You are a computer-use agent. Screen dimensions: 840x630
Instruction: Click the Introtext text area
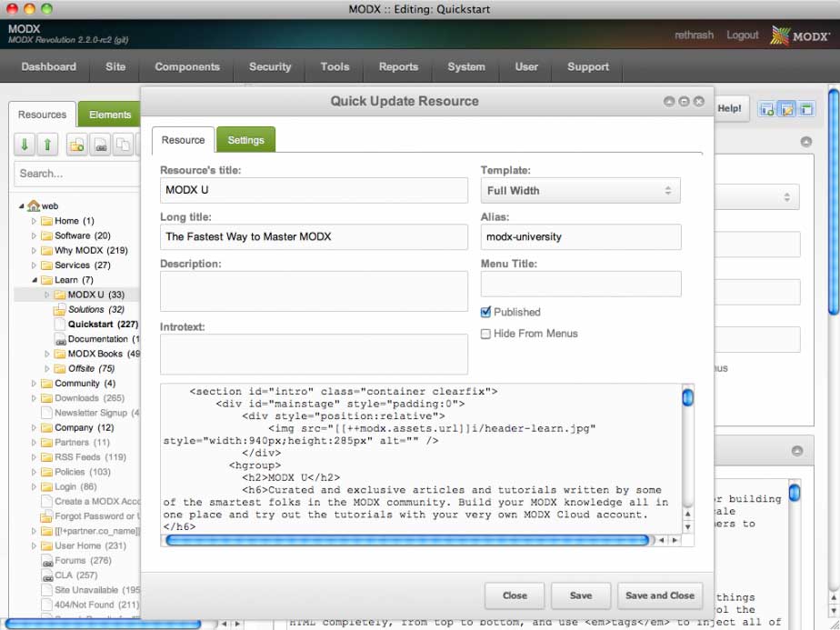pos(314,355)
